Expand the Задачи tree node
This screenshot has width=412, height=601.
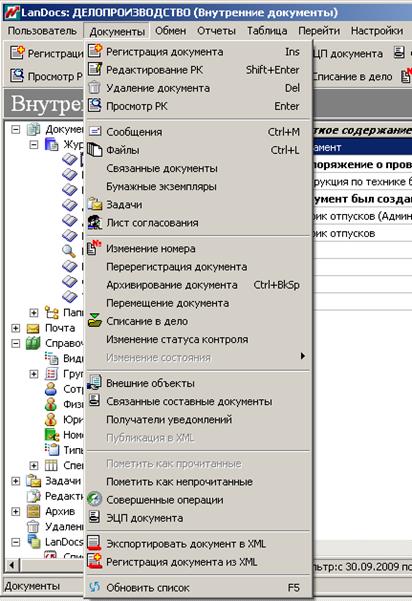pyautogui.click(x=15, y=481)
